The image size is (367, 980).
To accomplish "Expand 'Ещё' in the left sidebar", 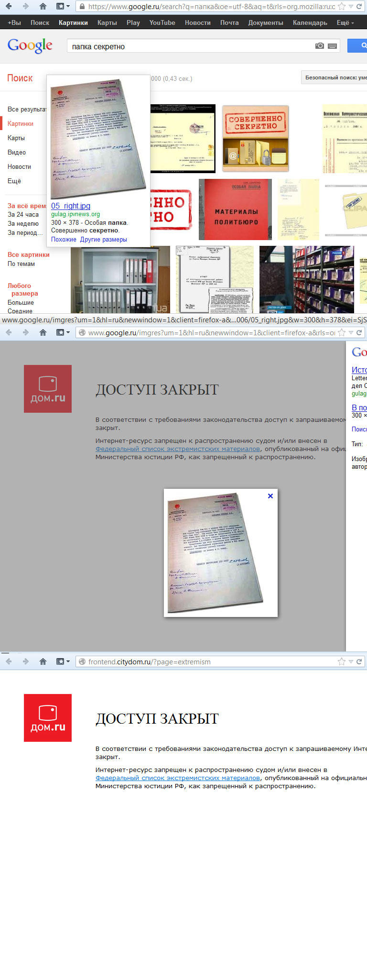I will pos(14,181).
